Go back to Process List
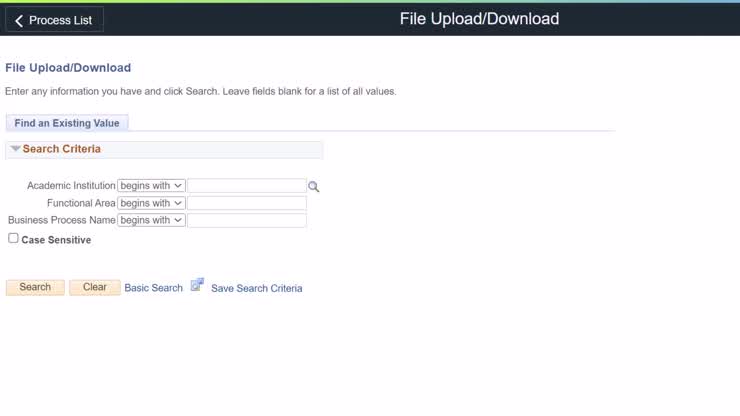Screen dimensions: 740x416 pos(54,20)
